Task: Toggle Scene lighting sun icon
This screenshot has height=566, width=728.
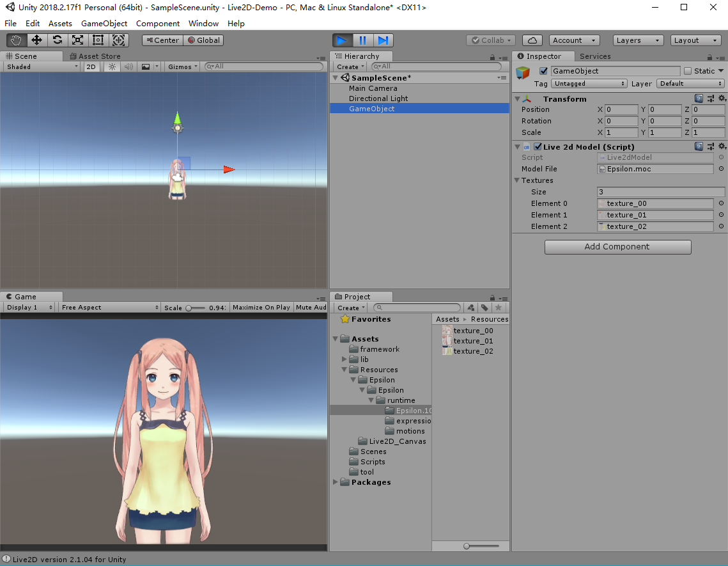Action: pos(112,67)
